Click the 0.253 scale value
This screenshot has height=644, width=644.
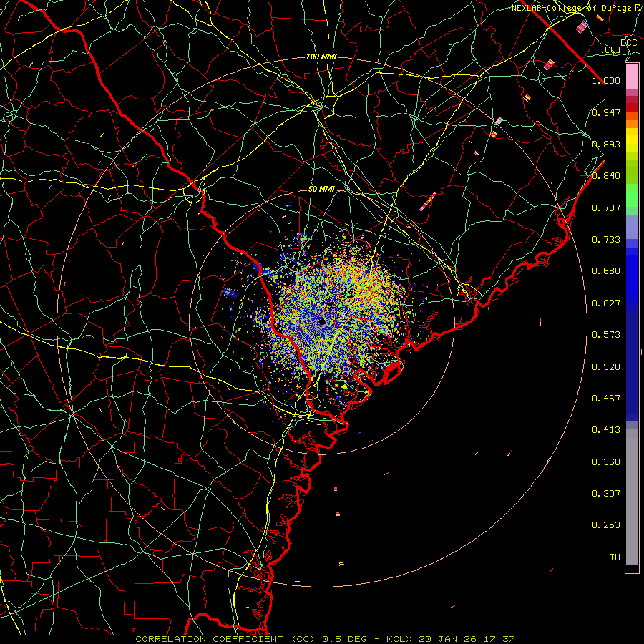click(x=606, y=525)
